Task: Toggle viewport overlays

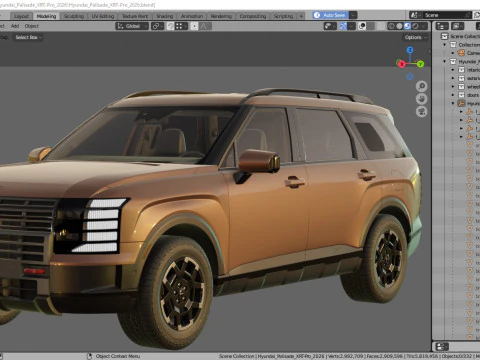Action: click(x=362, y=26)
